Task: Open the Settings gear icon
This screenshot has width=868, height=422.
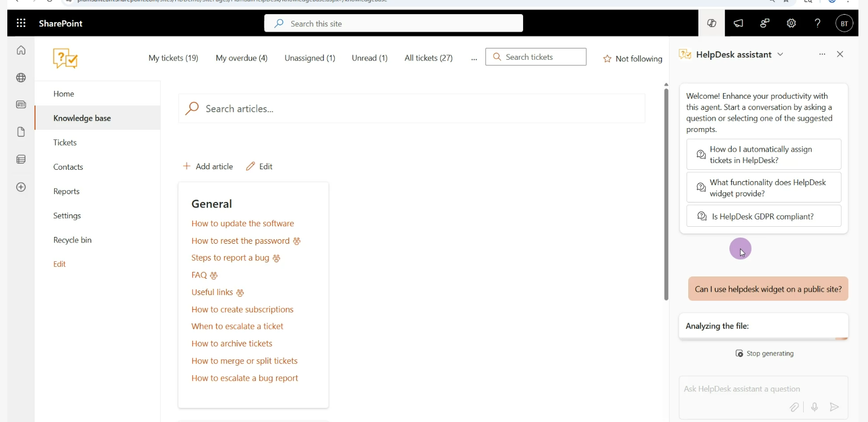Action: pos(791,23)
